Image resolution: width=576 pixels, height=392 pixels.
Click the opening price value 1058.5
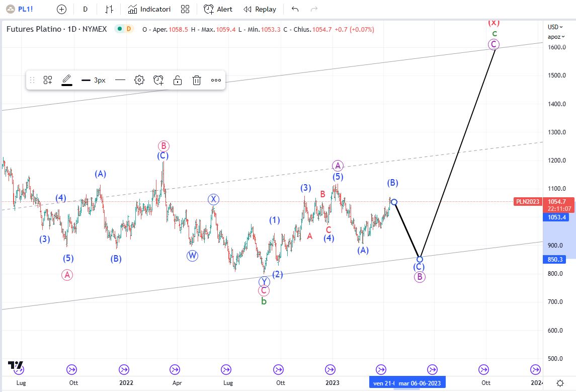click(178, 29)
